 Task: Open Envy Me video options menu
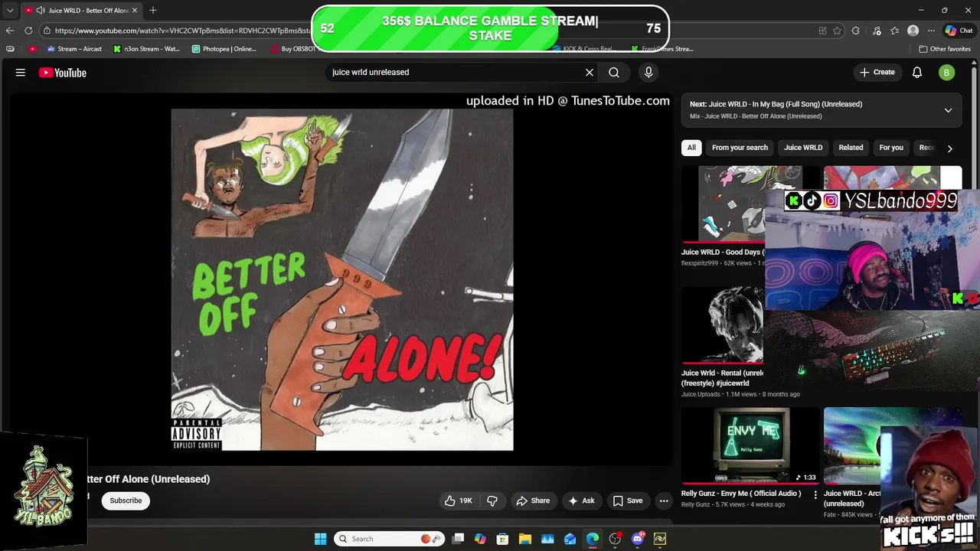[815, 494]
